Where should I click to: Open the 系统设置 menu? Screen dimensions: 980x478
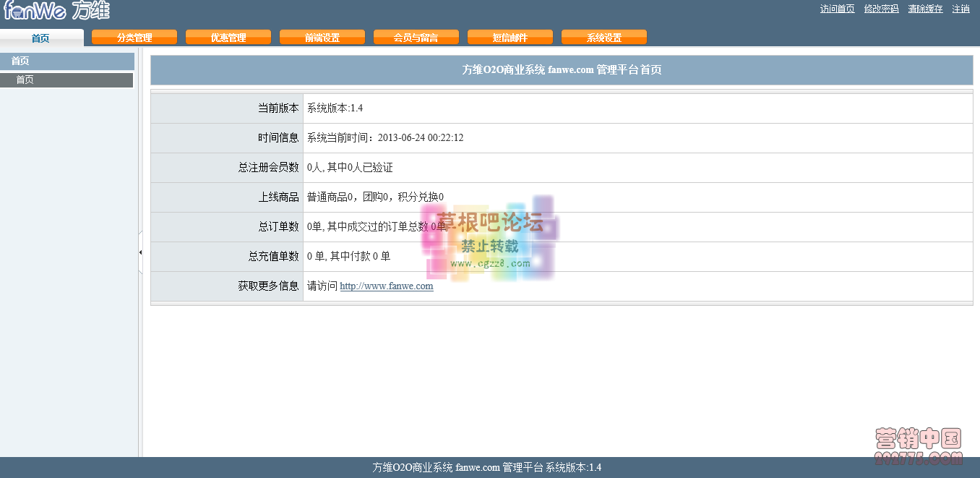[604, 36]
